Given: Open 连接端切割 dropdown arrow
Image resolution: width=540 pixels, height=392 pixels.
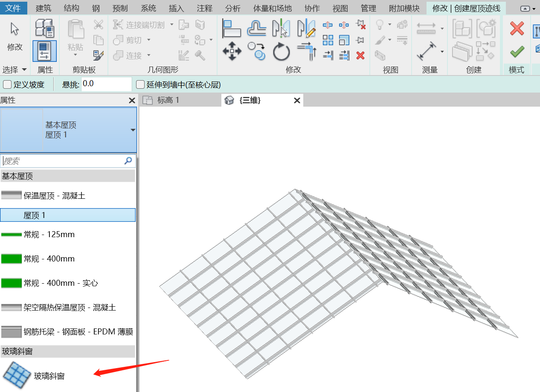Looking at the screenshot, I should tap(171, 25).
